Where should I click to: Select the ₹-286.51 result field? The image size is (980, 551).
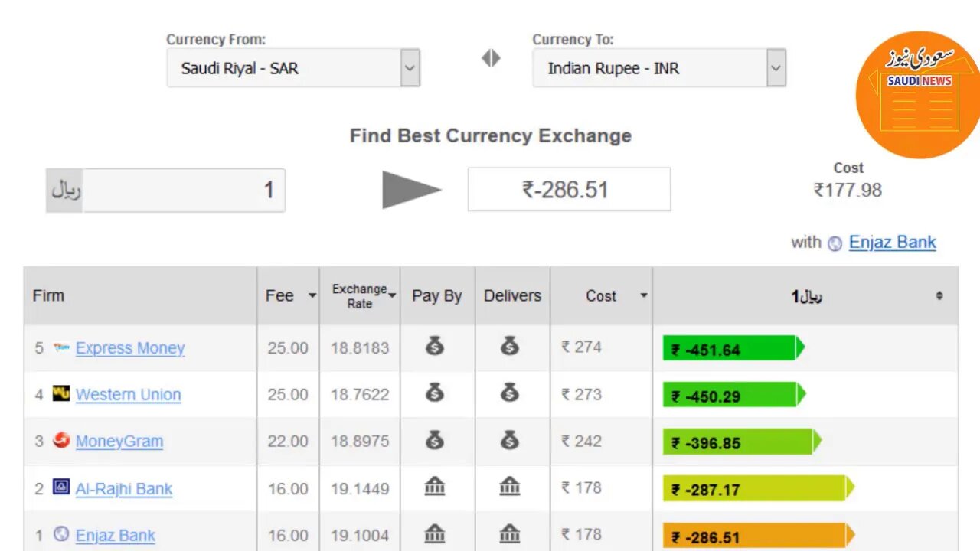[x=569, y=189]
